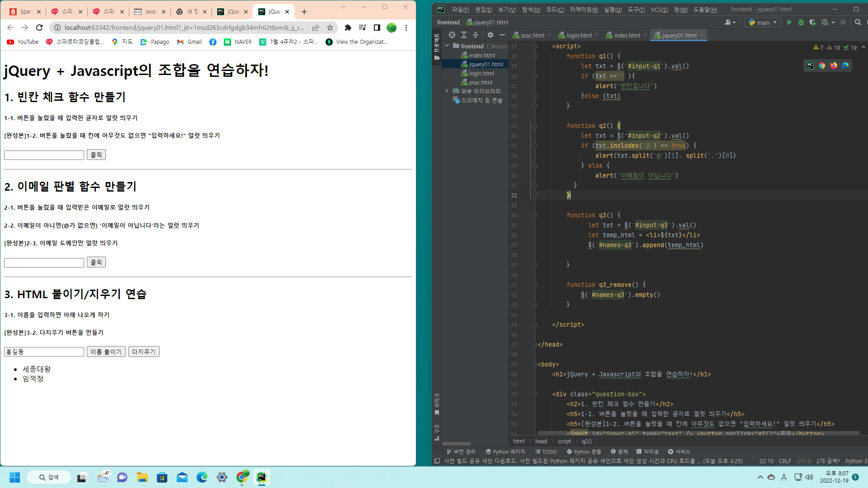Viewport: 868px width, 488px height.
Task: Open line separator CRLF selector
Action: point(785,461)
